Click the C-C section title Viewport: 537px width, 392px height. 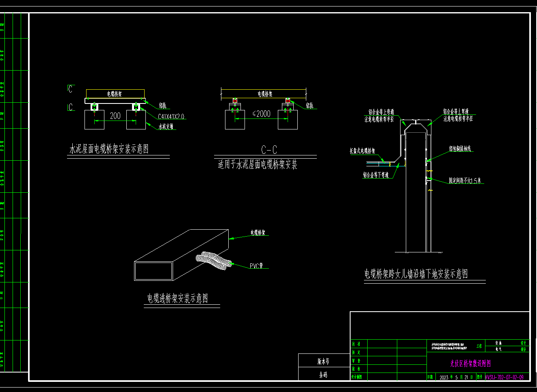point(269,150)
